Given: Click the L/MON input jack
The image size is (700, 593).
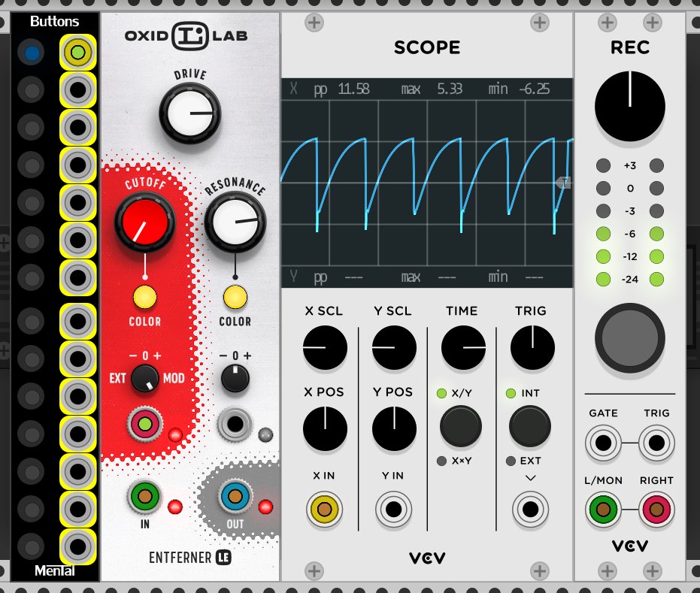Looking at the screenshot, I should (603, 509).
